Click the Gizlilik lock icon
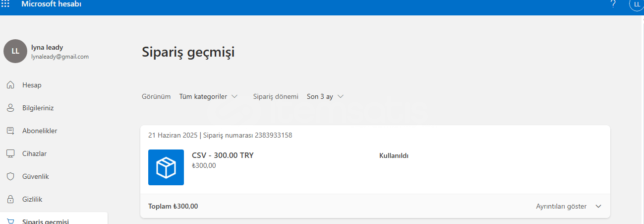644x224 pixels. 10,199
